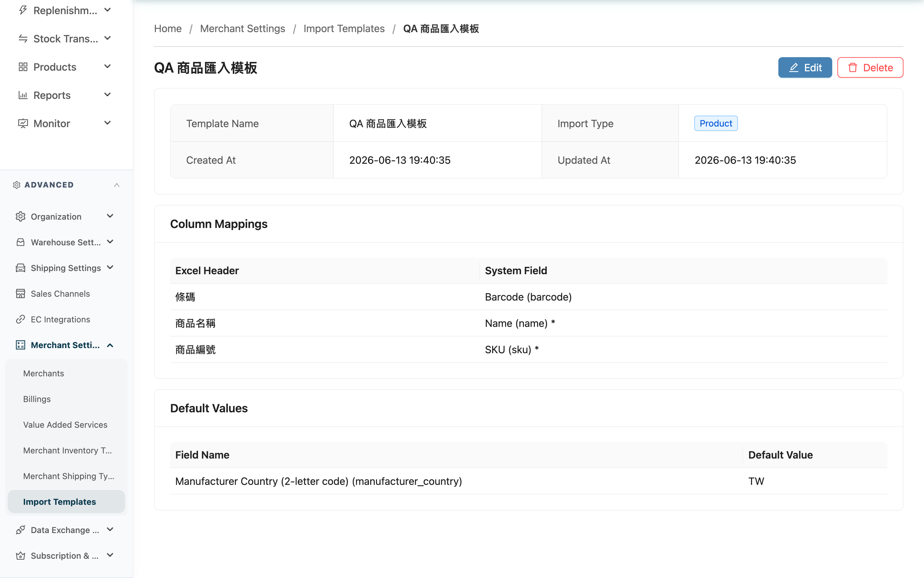
Task: Go to Import Templates breadcrumb link
Action: pos(344,29)
